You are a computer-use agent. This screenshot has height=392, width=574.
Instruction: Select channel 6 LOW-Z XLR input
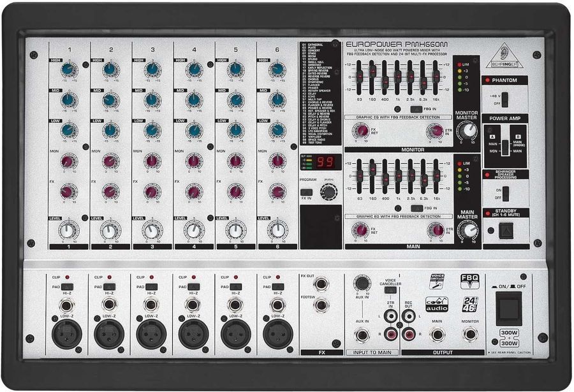pos(278,334)
